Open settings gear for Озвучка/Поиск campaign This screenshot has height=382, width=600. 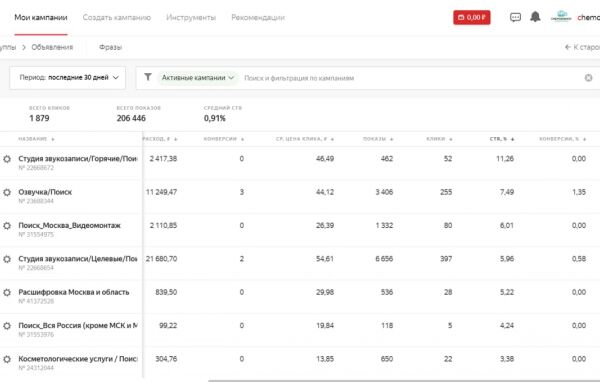click(7, 192)
